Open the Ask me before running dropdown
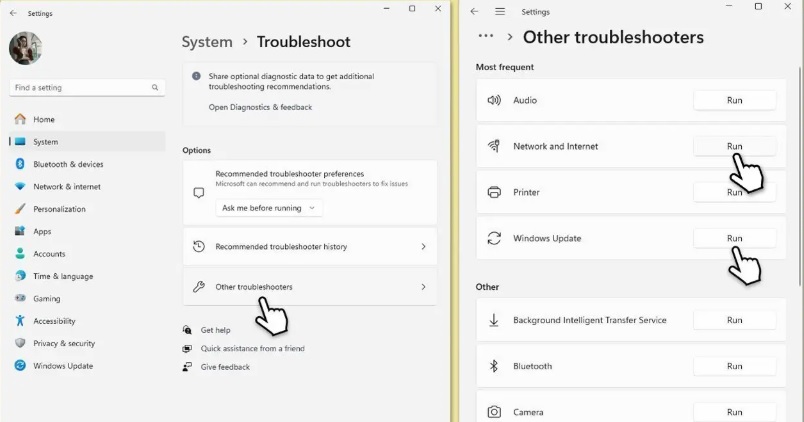The height and width of the screenshot is (422, 804). pos(269,208)
